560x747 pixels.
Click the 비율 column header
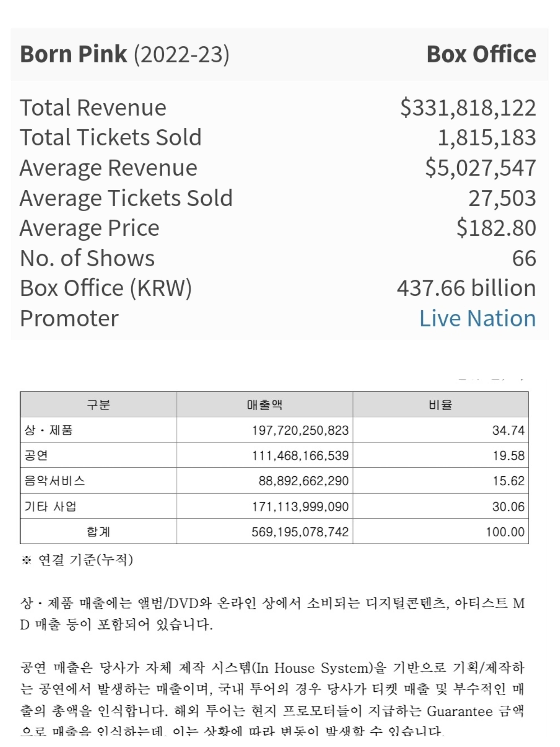pos(440,404)
